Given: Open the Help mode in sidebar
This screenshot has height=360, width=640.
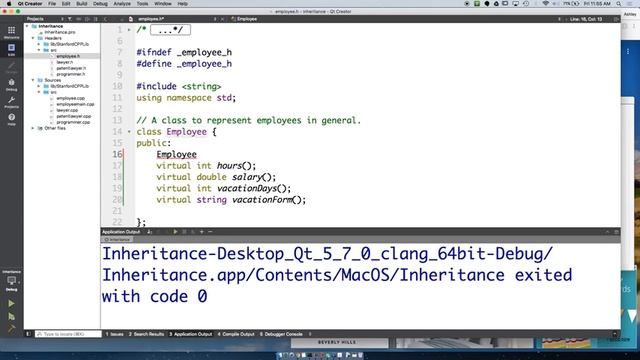Looking at the screenshot, I should point(11,119).
